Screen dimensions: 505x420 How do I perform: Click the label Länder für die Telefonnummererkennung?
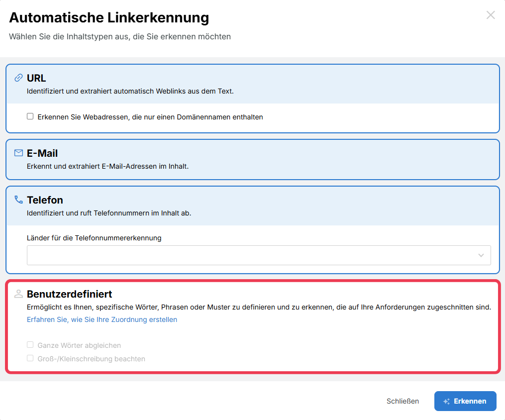[94, 238]
